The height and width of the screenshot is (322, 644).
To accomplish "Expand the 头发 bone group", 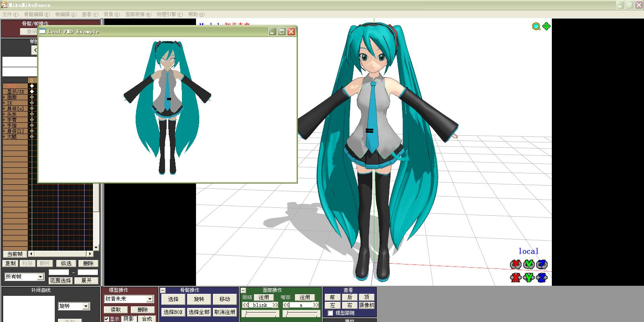I will click(4, 114).
